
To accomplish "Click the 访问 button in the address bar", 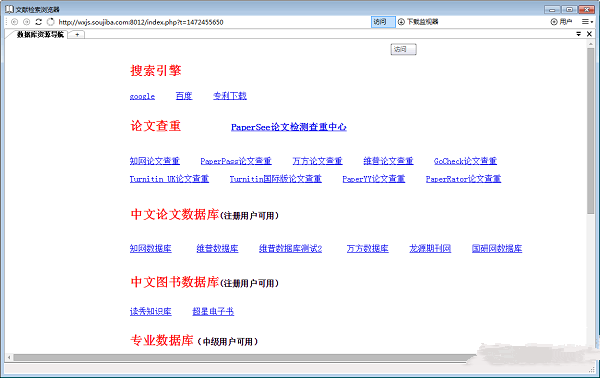I will [383, 22].
